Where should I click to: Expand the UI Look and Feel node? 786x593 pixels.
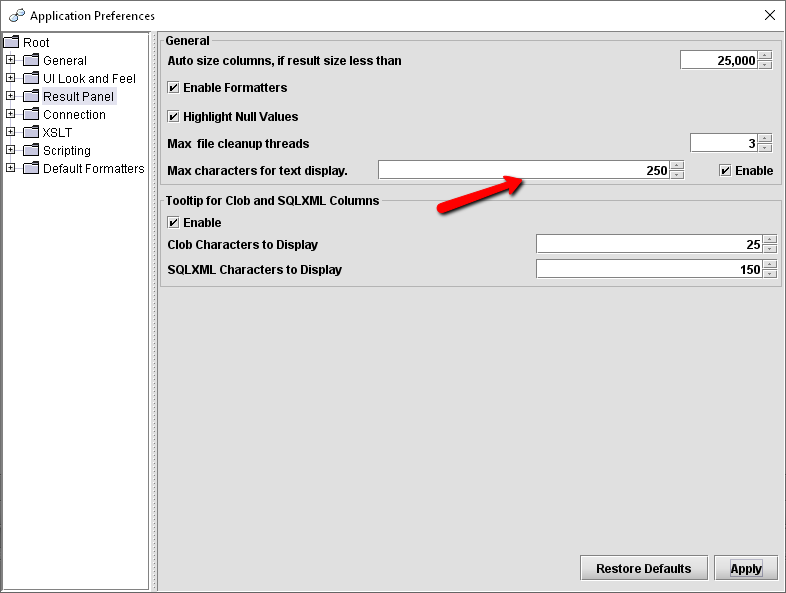click(11, 78)
